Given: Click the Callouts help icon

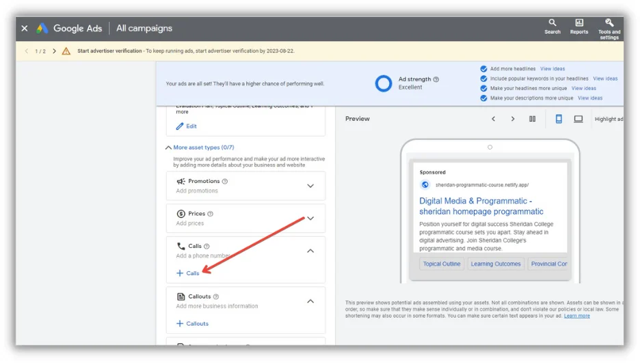Looking at the screenshot, I should pyautogui.click(x=216, y=297).
